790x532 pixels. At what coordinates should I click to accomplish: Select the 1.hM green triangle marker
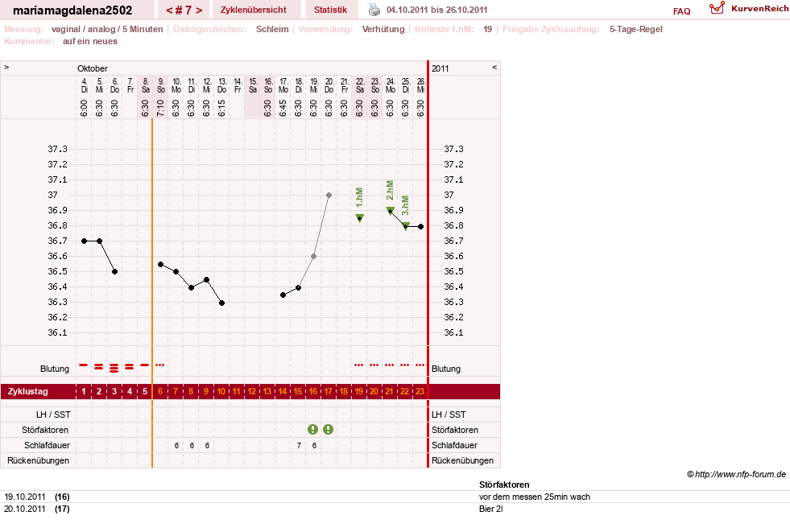pos(360,218)
